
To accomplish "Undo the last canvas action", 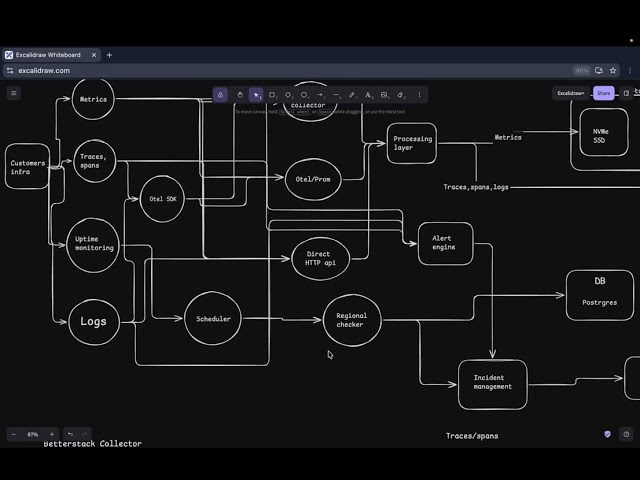I will tap(70, 434).
